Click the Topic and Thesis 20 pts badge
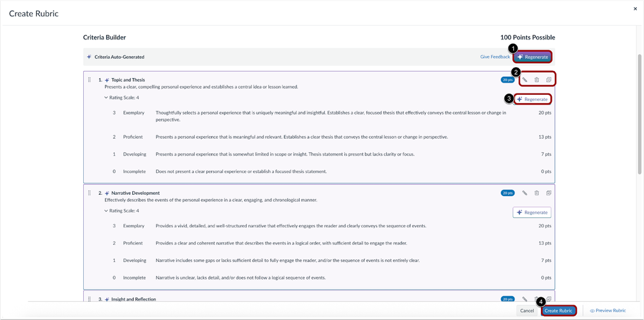This screenshot has width=644, height=320. [507, 80]
